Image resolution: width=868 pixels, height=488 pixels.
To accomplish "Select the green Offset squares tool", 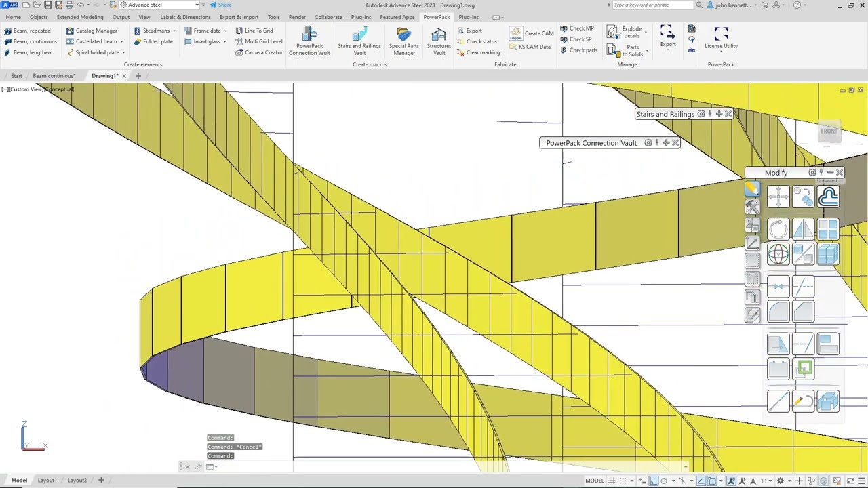I will pyautogui.click(x=803, y=369).
